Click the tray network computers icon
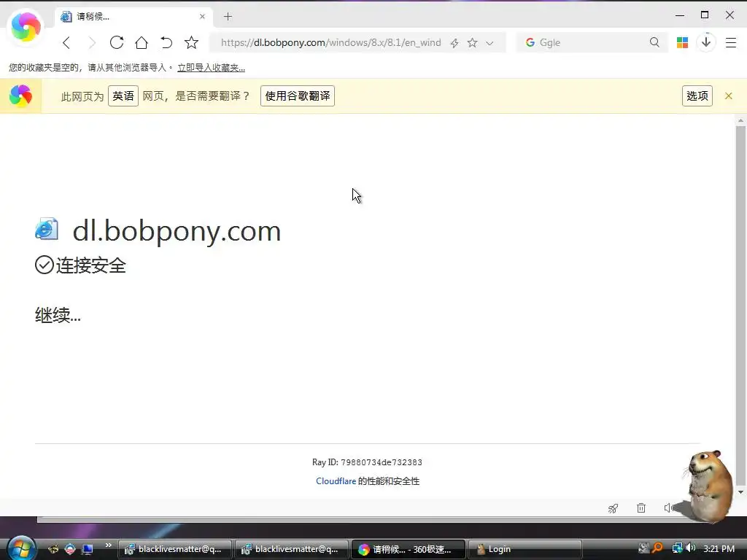Screen dimensions: 747x560 click(677, 548)
